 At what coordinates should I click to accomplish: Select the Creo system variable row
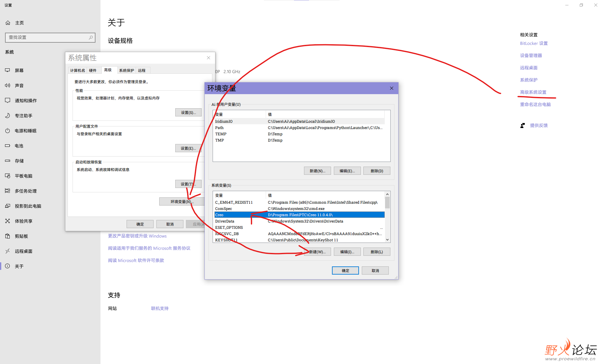[299, 215]
